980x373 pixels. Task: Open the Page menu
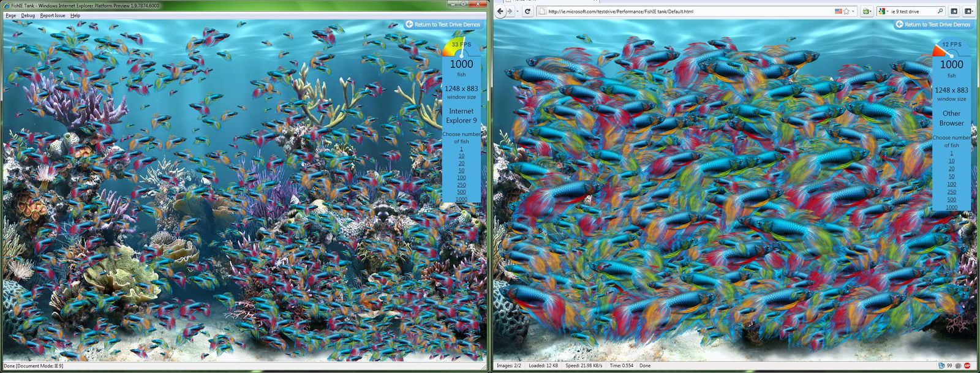10,15
